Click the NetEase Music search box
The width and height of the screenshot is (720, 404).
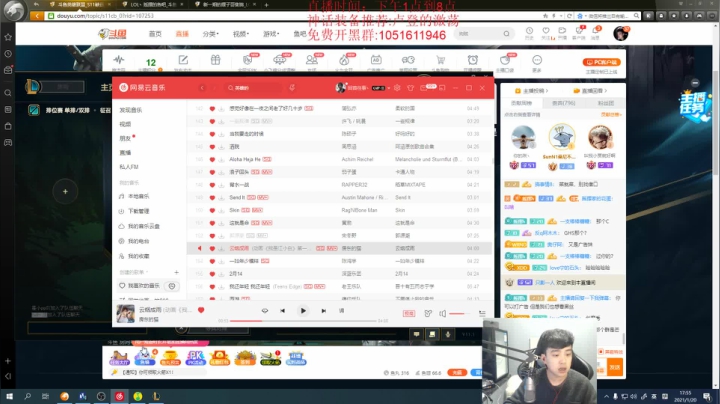point(253,88)
